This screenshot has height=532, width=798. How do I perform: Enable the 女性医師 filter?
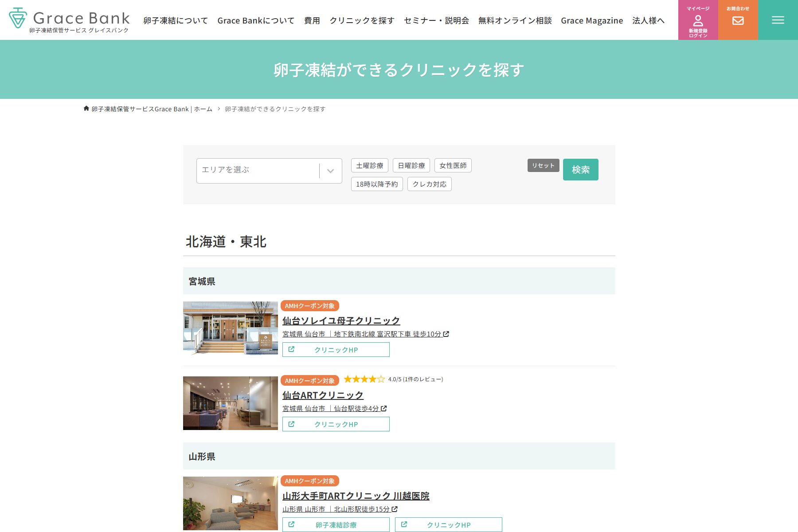pos(453,165)
